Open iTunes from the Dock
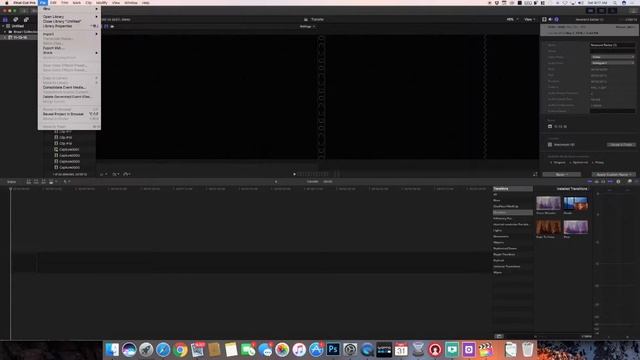This screenshot has height=360, width=640. (299, 349)
